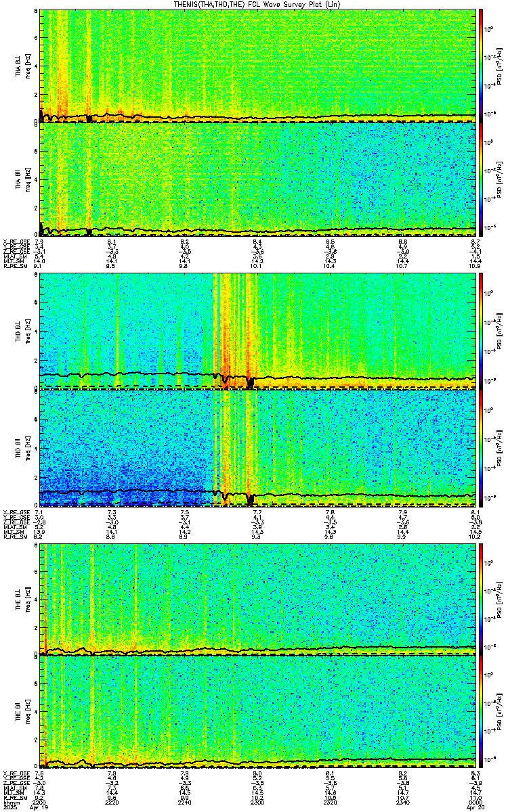
Task: Select the THA B-parallel spectrogram panel
Action: [x=257, y=179]
